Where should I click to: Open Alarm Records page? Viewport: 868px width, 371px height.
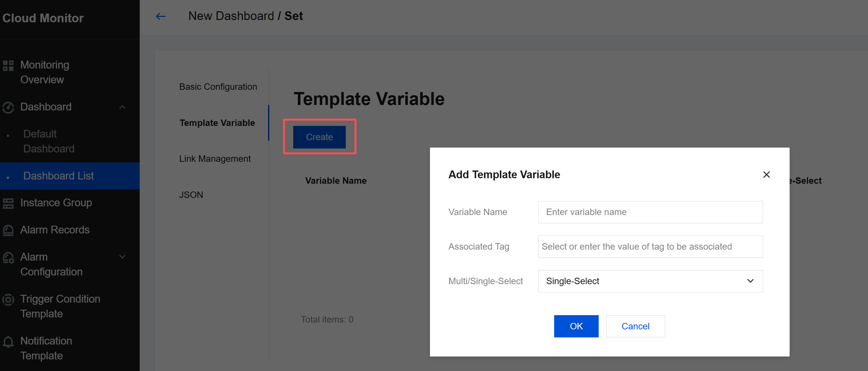pyautogui.click(x=55, y=230)
